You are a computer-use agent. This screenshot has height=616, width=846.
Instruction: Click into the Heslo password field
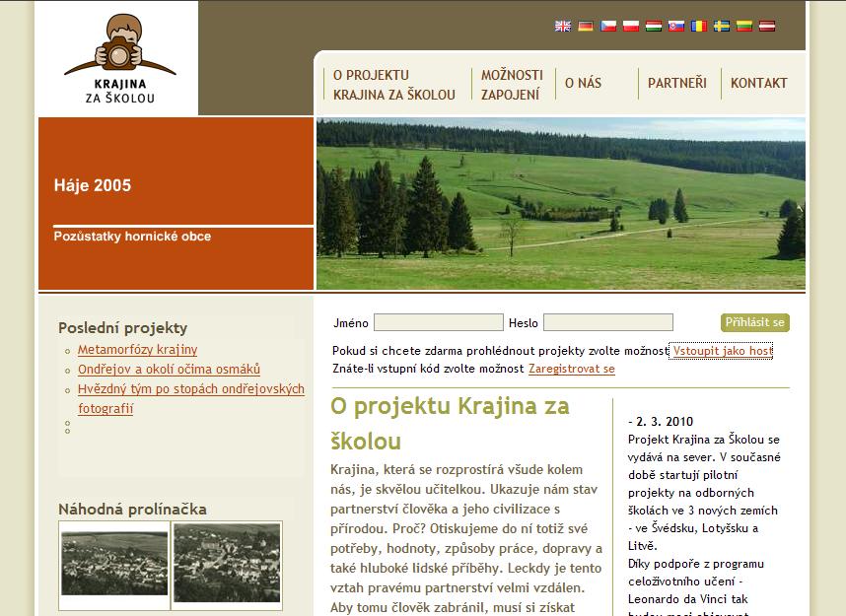point(607,323)
